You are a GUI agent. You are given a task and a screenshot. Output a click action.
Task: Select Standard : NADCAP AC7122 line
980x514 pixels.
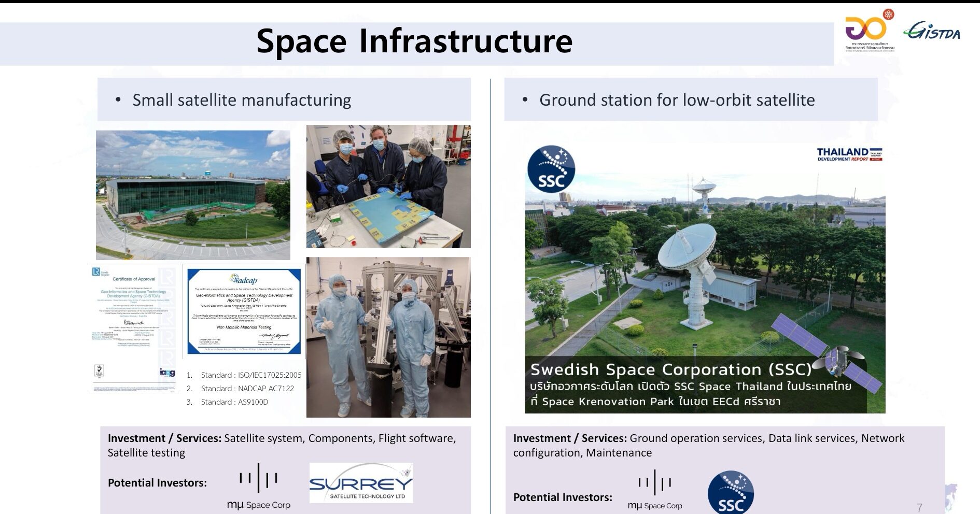point(247,389)
